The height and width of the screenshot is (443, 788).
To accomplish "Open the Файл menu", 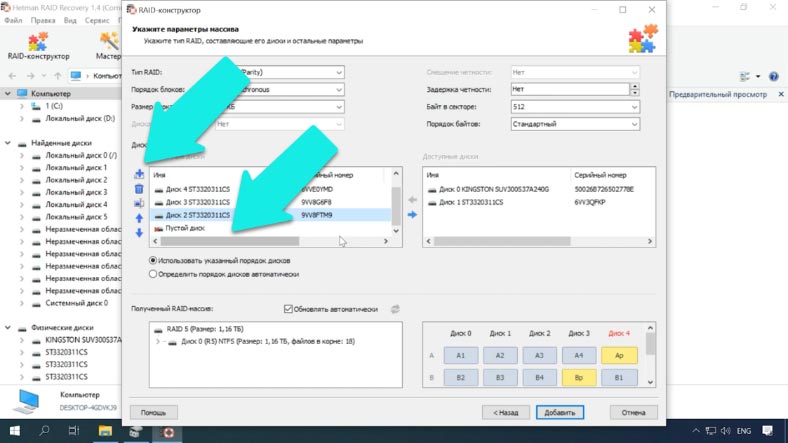I will coord(13,20).
